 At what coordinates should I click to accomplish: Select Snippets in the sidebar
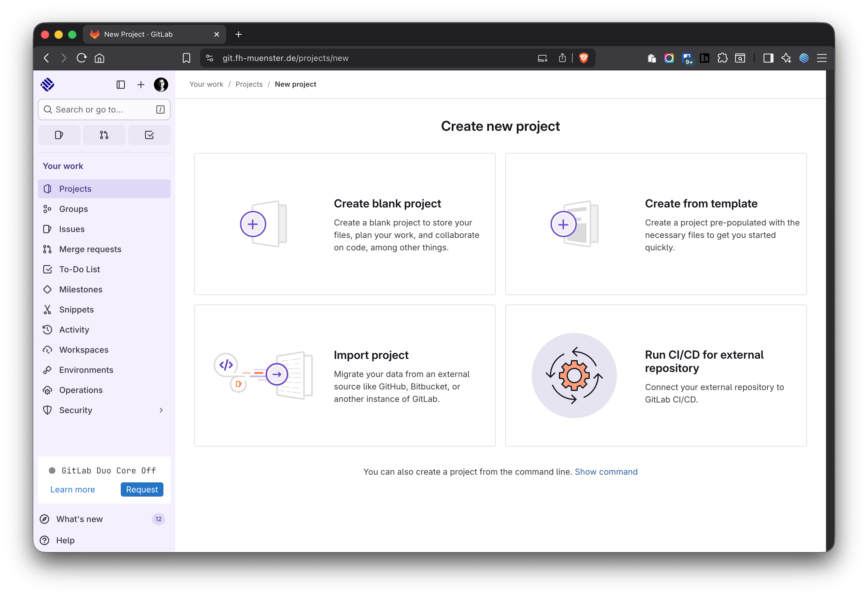(x=76, y=310)
